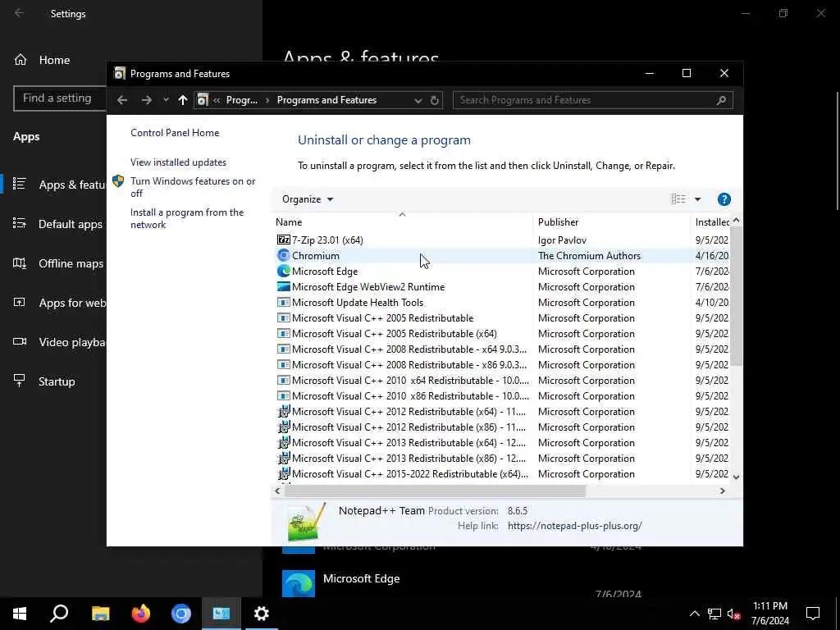Launch Chromium from the taskbar
Image resolution: width=840 pixels, height=630 pixels.
(x=181, y=614)
